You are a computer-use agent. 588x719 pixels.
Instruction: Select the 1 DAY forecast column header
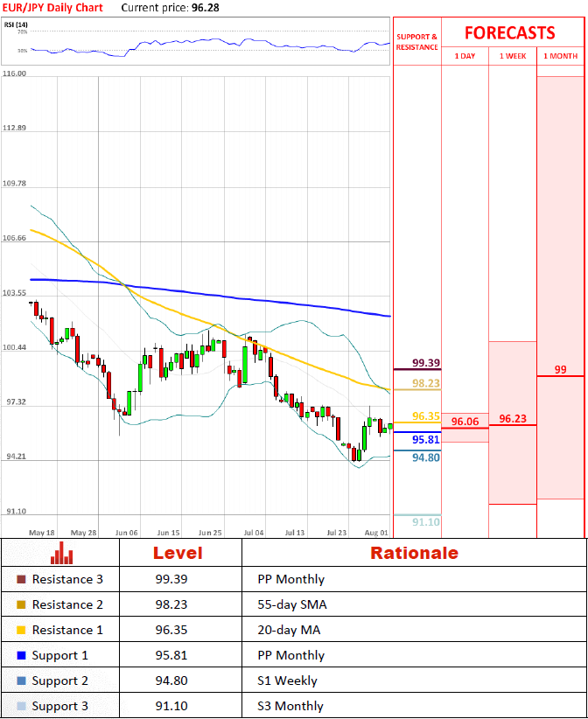465,56
